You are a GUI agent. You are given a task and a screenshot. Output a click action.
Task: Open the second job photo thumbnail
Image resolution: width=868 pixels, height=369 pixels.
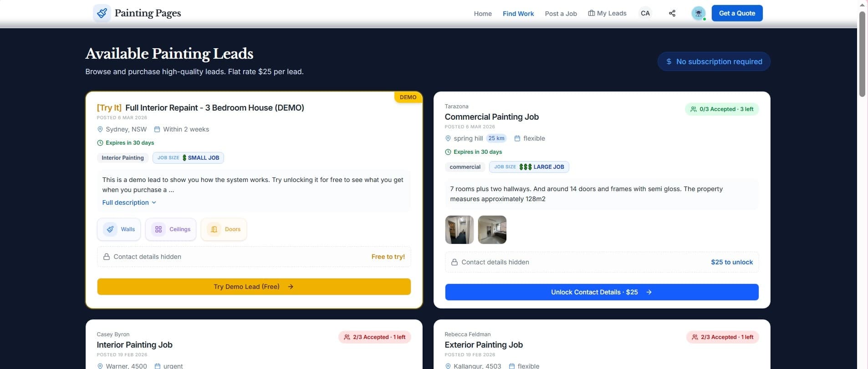click(492, 230)
